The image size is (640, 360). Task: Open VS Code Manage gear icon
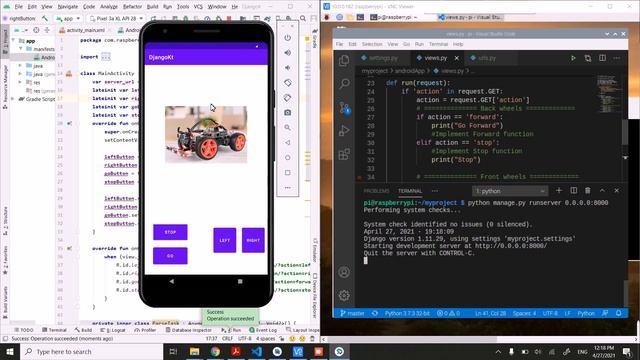[344, 295]
